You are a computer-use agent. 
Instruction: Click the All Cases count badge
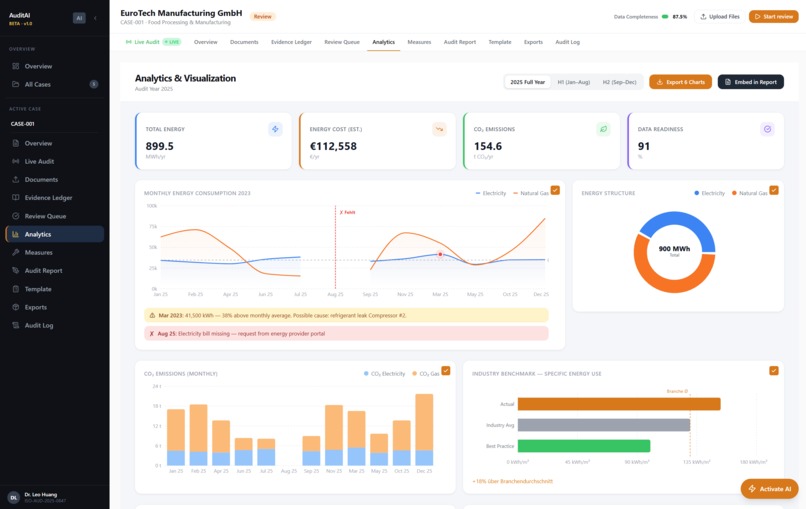click(94, 84)
